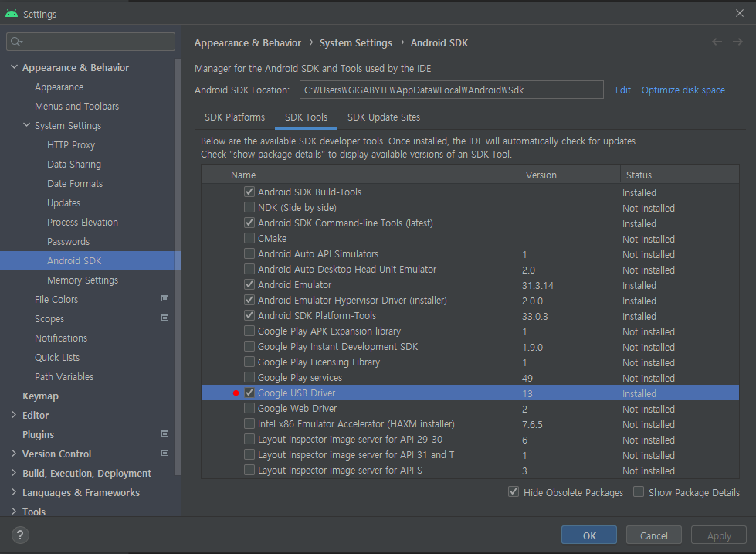Viewport: 756px width, 554px height.
Task: Uncheck Android SDK Build-Tools checkbox
Action: 249,192
